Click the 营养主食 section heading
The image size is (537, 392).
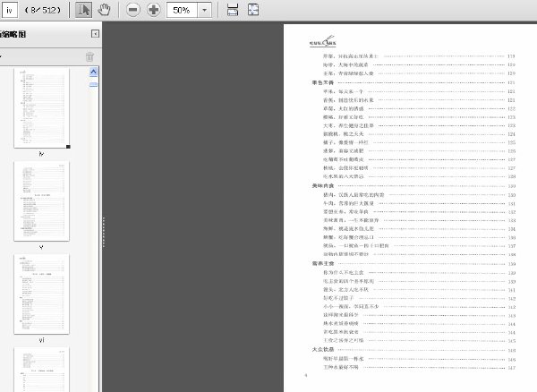coord(322,263)
